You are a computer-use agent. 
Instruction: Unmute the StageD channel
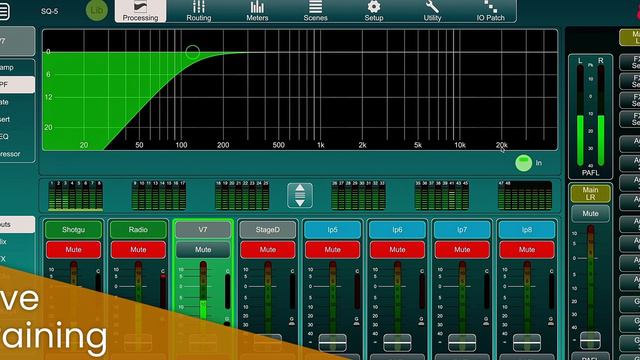[268, 250]
